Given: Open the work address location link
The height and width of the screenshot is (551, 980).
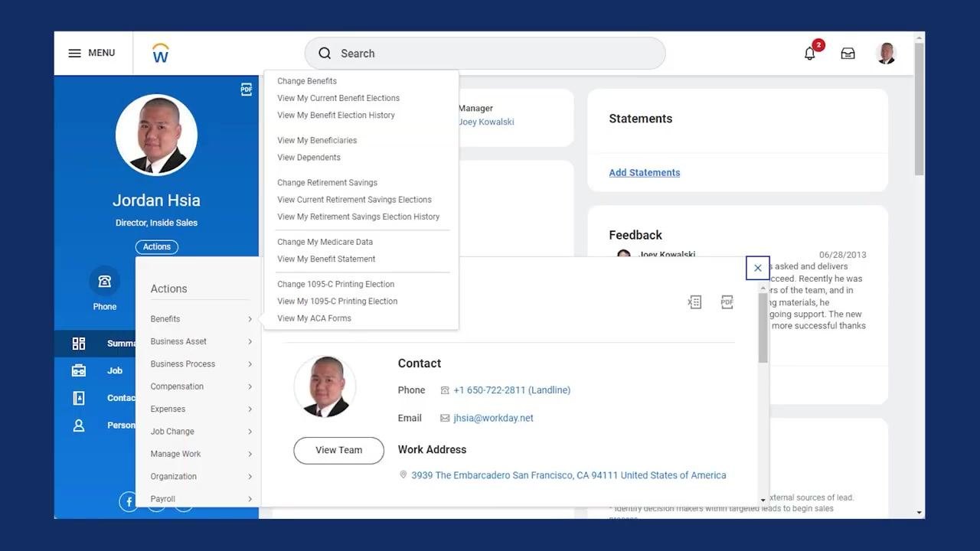Looking at the screenshot, I should [x=568, y=475].
